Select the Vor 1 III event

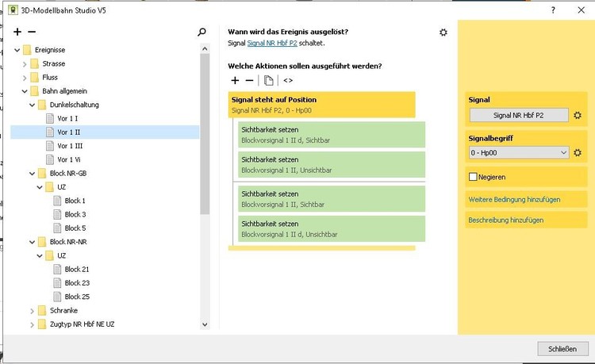pyautogui.click(x=70, y=146)
